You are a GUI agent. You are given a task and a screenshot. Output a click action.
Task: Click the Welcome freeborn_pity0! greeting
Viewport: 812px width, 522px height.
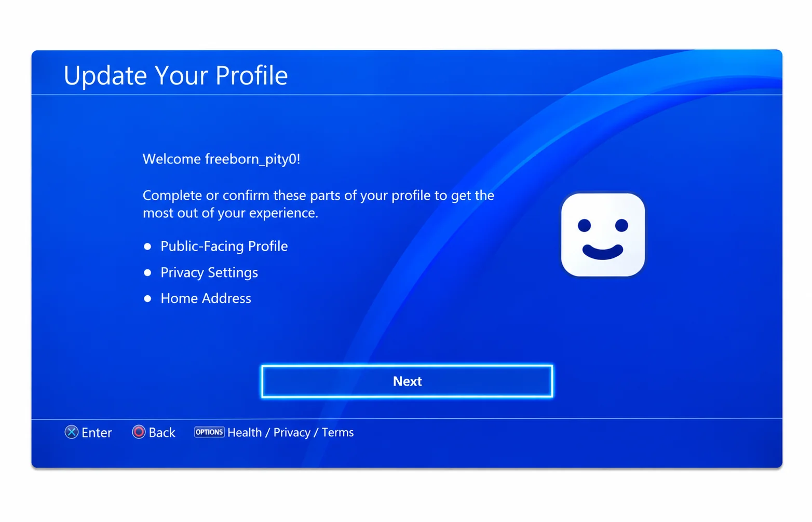(222, 159)
